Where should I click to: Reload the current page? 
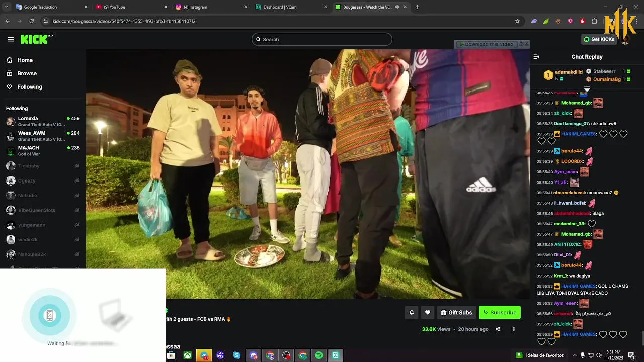(x=31, y=21)
